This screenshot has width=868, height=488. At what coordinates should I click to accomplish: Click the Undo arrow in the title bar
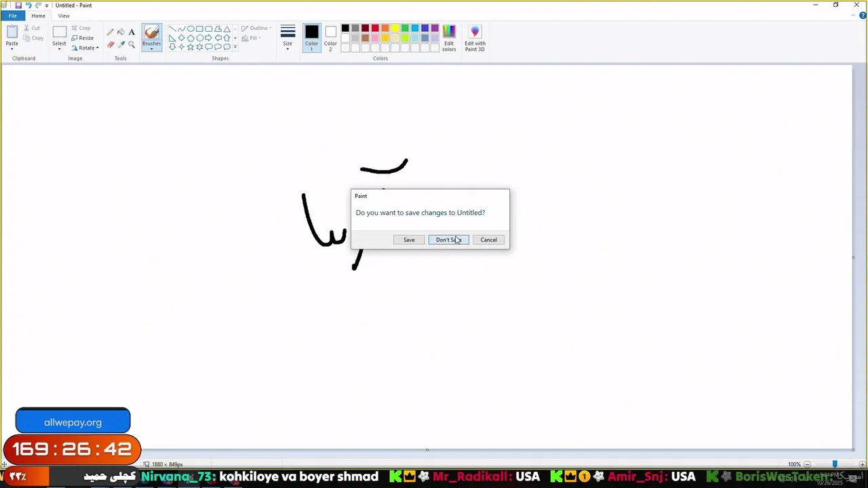[28, 5]
